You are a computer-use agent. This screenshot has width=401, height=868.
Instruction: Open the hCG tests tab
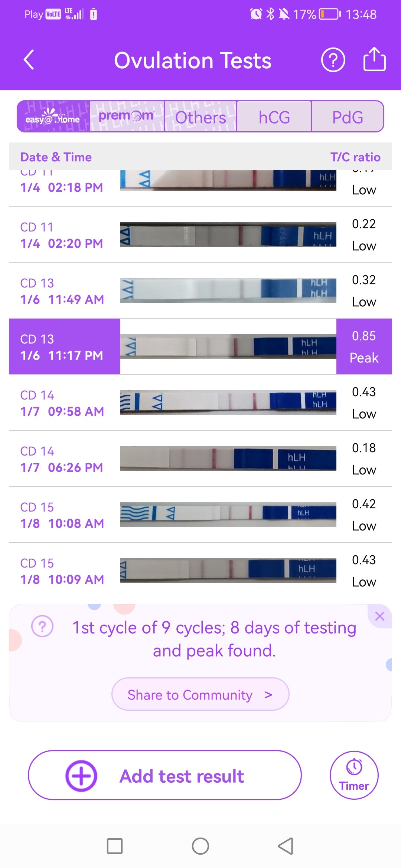(274, 117)
